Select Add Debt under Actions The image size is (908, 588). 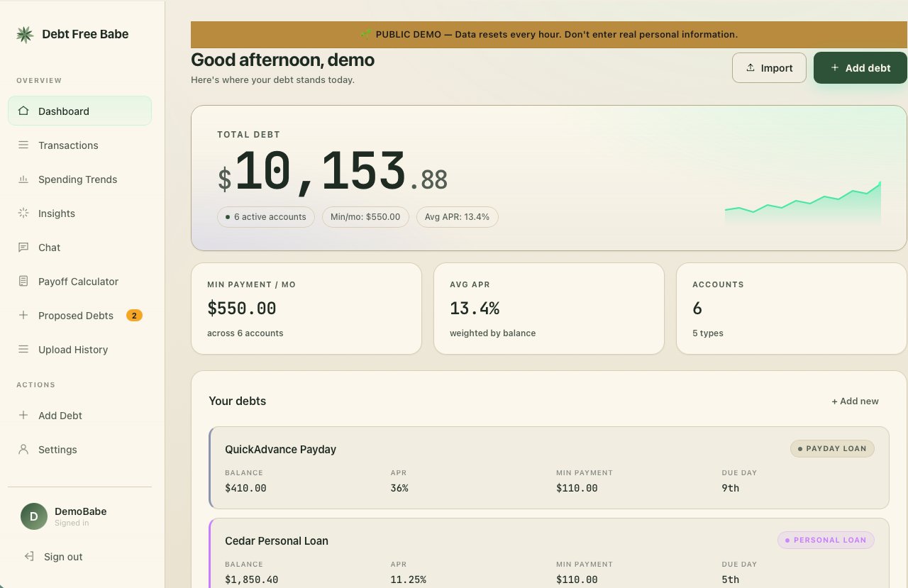(79, 415)
